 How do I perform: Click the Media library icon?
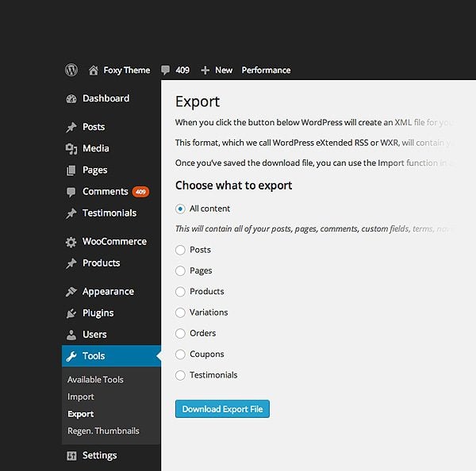71,149
